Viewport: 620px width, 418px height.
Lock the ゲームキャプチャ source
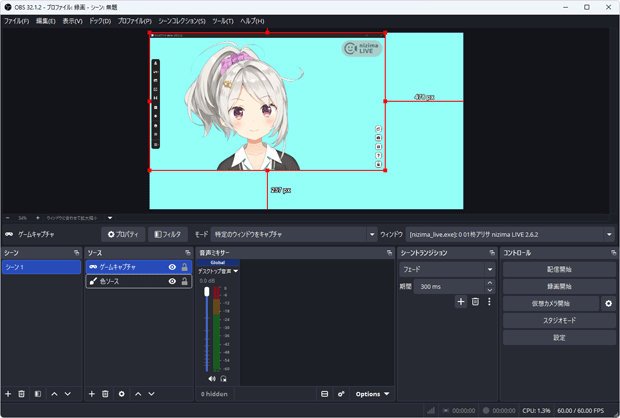click(184, 267)
